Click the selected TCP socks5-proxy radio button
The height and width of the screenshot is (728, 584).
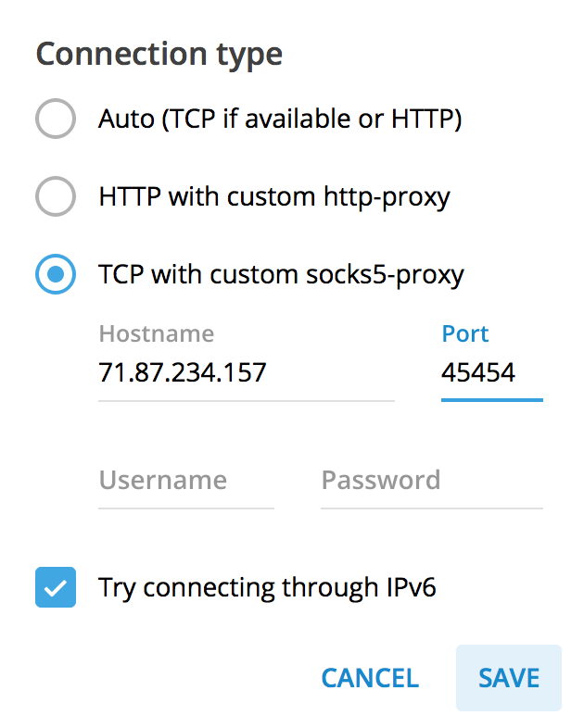coord(55,275)
